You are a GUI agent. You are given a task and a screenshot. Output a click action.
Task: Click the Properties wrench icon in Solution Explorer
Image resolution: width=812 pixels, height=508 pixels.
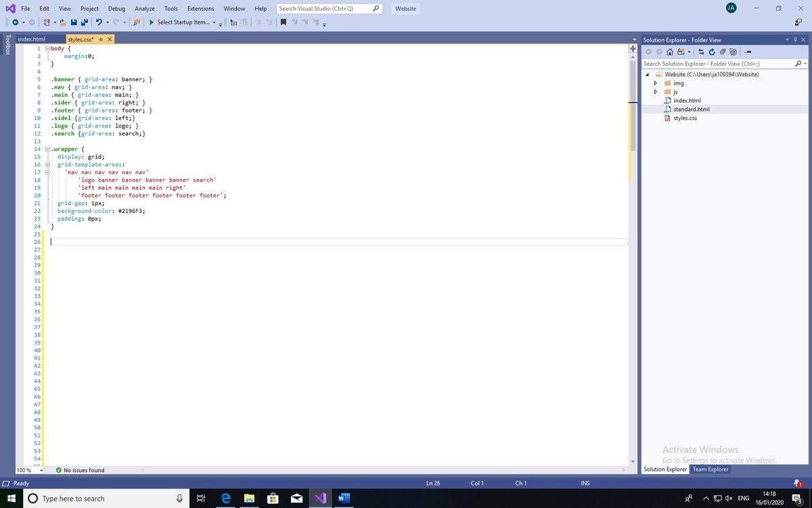tap(748, 52)
